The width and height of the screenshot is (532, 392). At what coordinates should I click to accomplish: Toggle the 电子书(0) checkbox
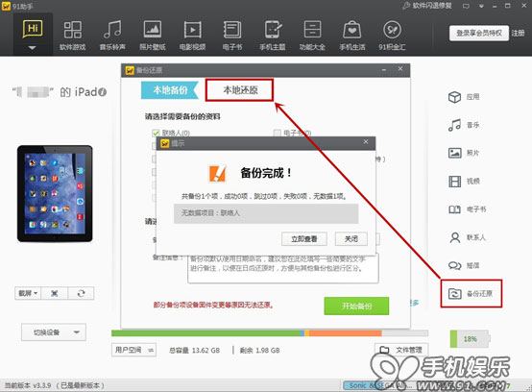click(278, 133)
